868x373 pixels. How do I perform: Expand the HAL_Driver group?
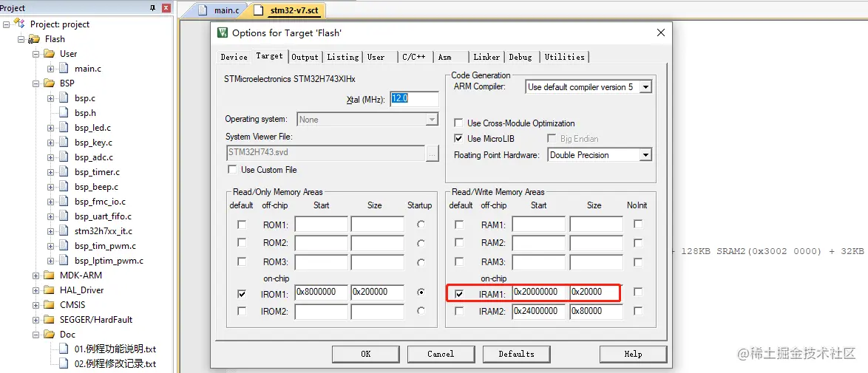pyautogui.click(x=36, y=290)
